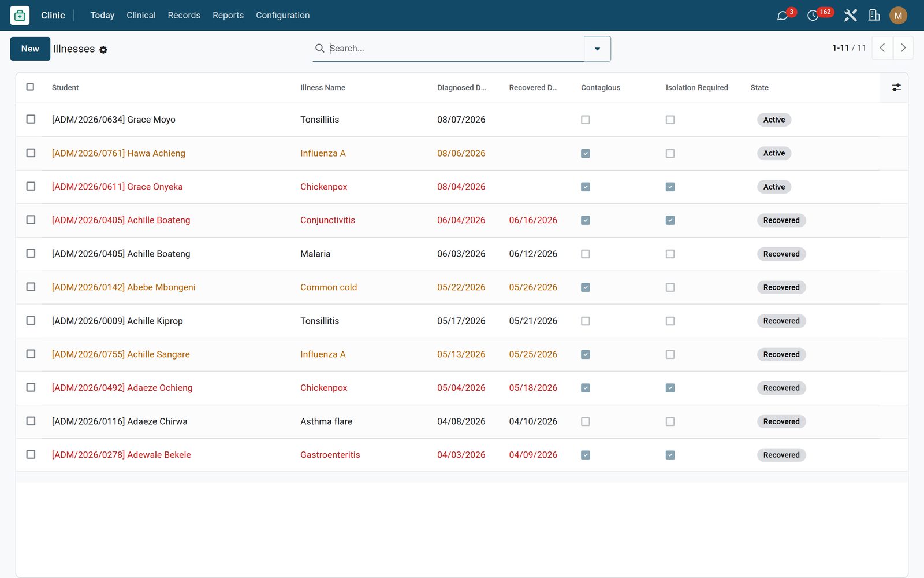Click Hawa Achieng's Active state badge
The height and width of the screenshot is (578, 924).
tap(774, 153)
